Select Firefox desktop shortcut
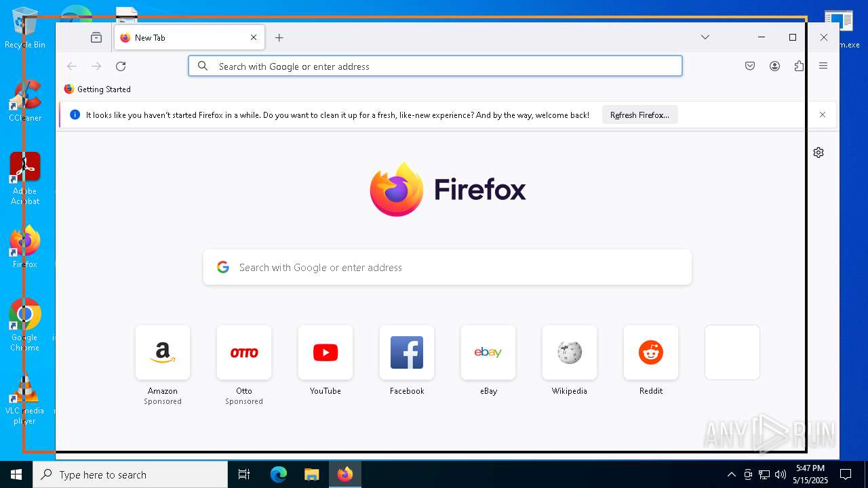Image resolution: width=868 pixels, height=488 pixels. click(25, 248)
